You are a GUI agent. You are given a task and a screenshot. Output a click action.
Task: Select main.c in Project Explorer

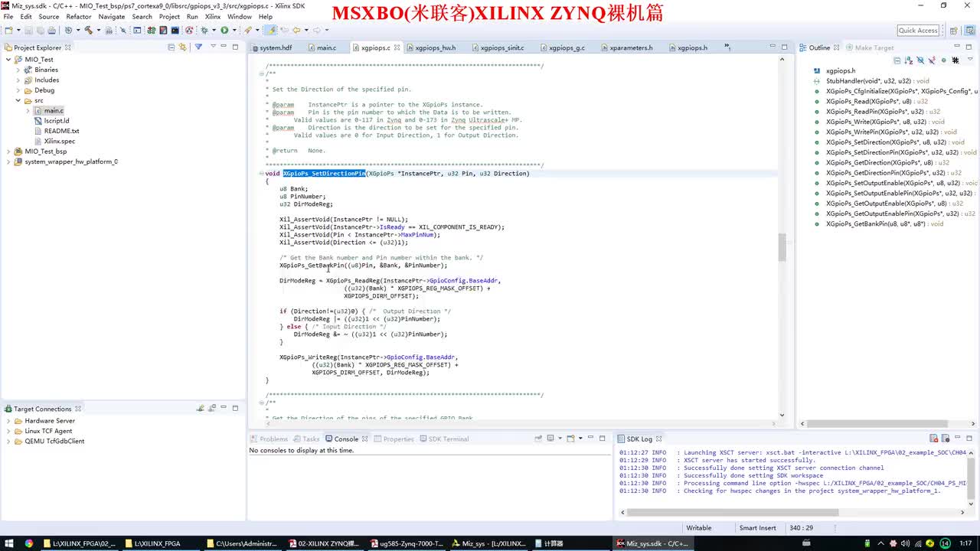54,110
